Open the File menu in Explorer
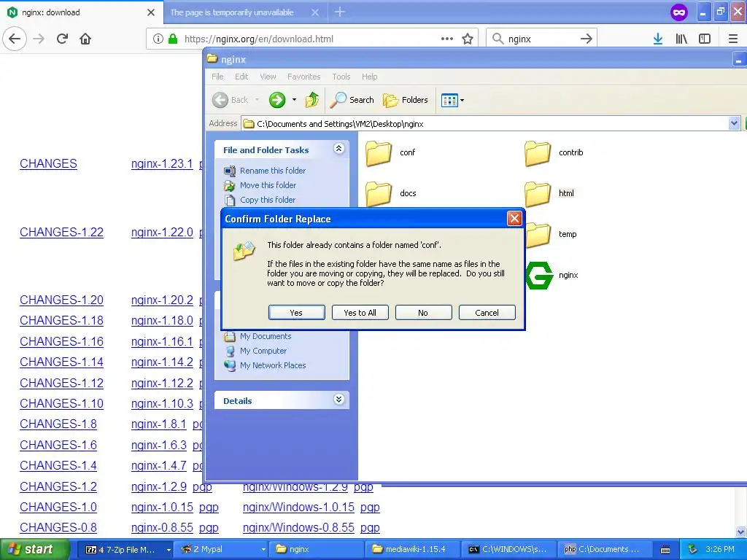 coord(217,77)
